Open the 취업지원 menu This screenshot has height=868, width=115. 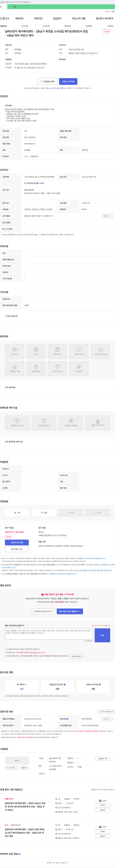tap(38, 18)
